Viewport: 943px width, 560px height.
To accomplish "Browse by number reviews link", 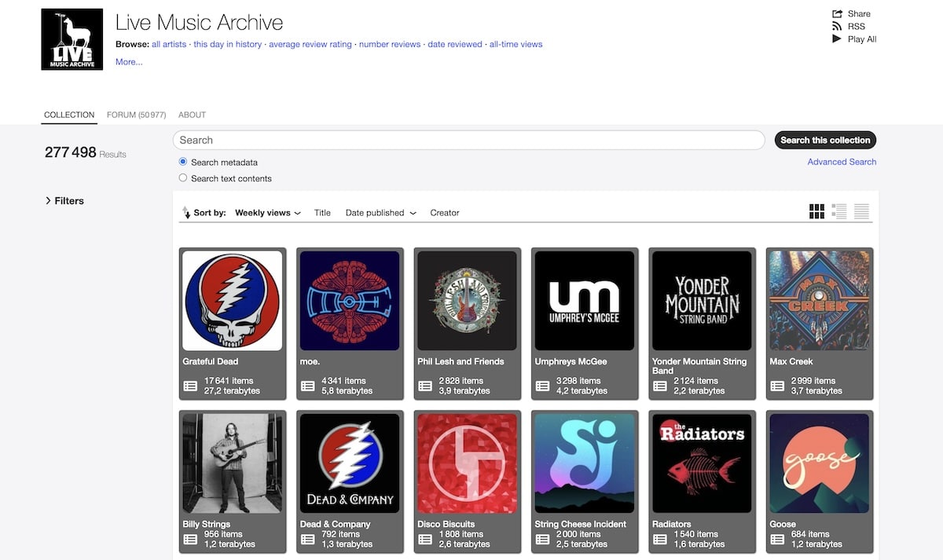I will click(390, 44).
